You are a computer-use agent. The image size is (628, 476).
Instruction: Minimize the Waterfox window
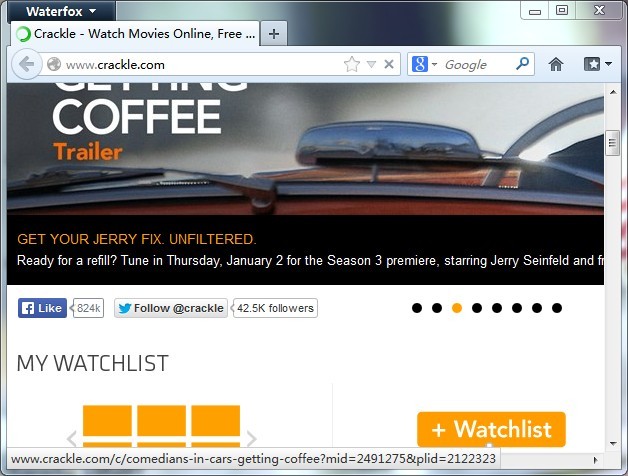pos(535,11)
